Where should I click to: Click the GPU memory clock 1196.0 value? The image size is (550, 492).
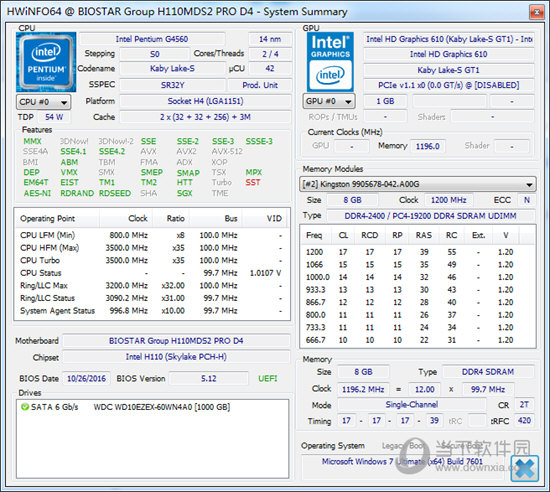[428, 146]
